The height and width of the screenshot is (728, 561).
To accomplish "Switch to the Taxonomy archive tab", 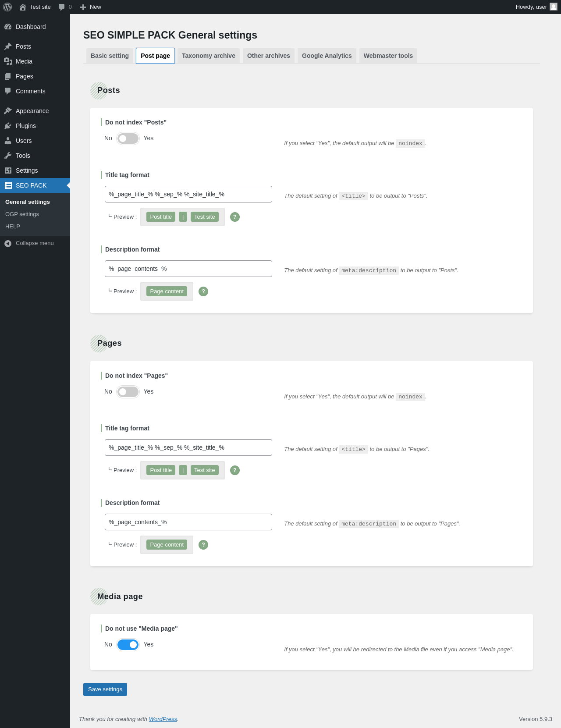I will click(x=209, y=56).
